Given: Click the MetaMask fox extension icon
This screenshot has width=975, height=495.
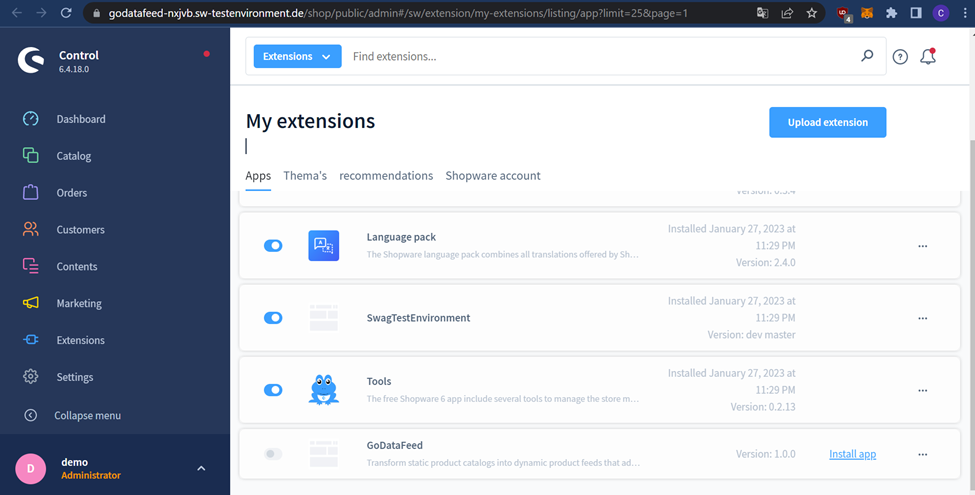Looking at the screenshot, I should 867,12.
